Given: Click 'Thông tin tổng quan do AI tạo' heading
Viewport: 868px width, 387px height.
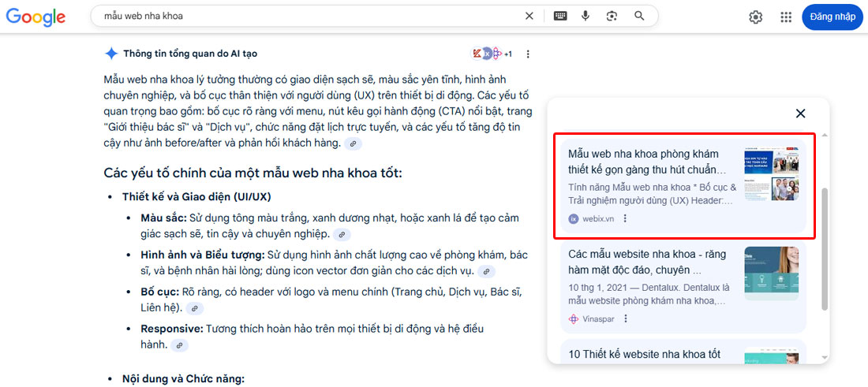Looking at the screenshot, I should [190, 54].
